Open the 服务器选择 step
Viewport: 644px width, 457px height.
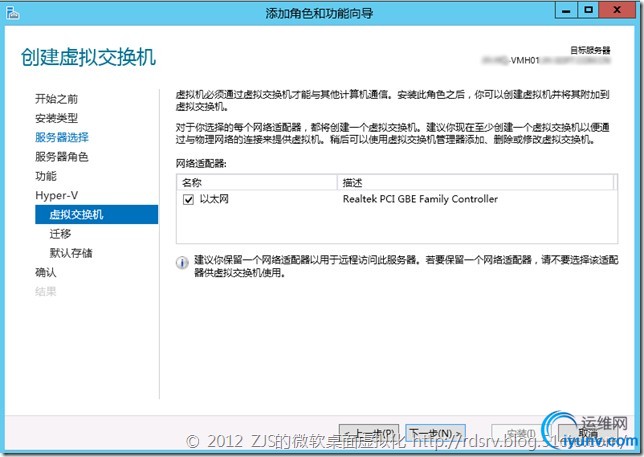[62, 137]
